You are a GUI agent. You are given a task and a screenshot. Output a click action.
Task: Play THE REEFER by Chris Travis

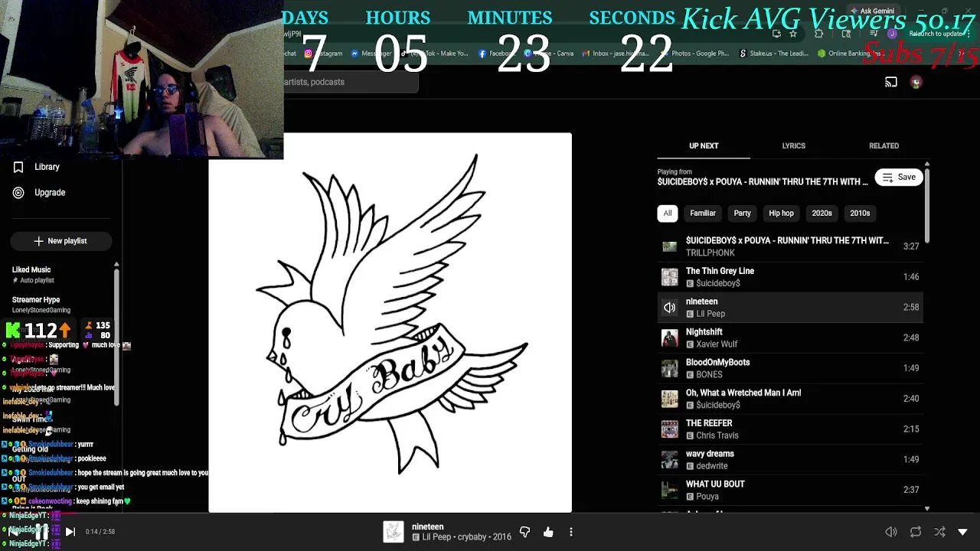tap(790, 429)
